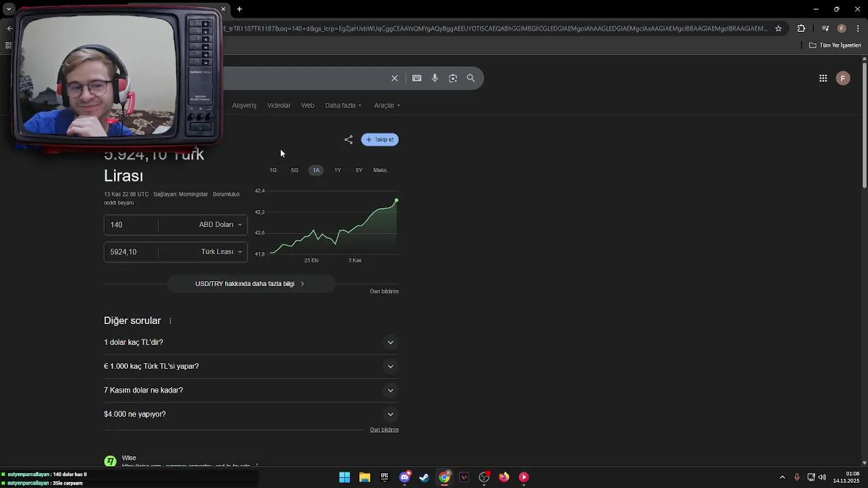This screenshot has height=488, width=868.
Task: Click the network tray icon
Action: [x=810, y=477]
